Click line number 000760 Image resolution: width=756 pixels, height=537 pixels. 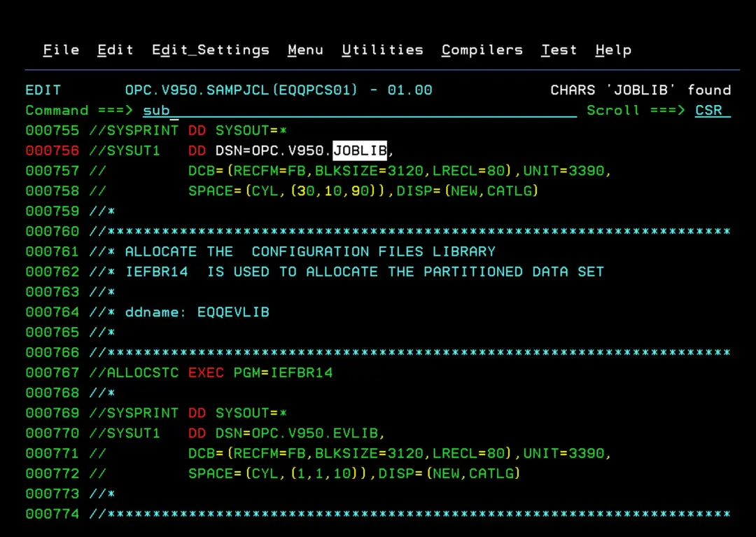52,232
